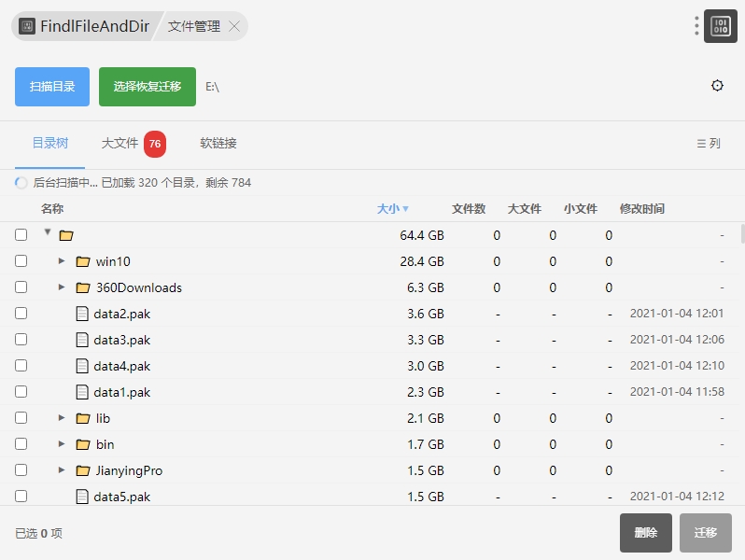Open the three-dot more menu
Image resolution: width=745 pixels, height=560 pixels.
(x=696, y=25)
